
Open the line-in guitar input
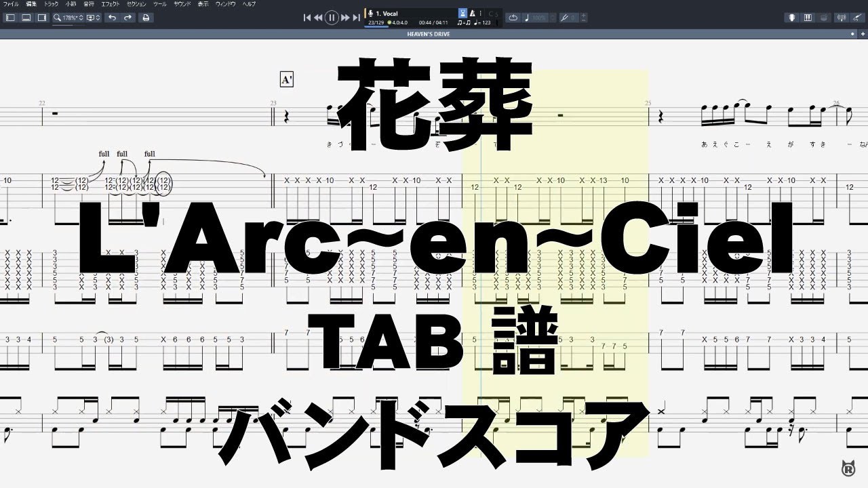(857, 18)
